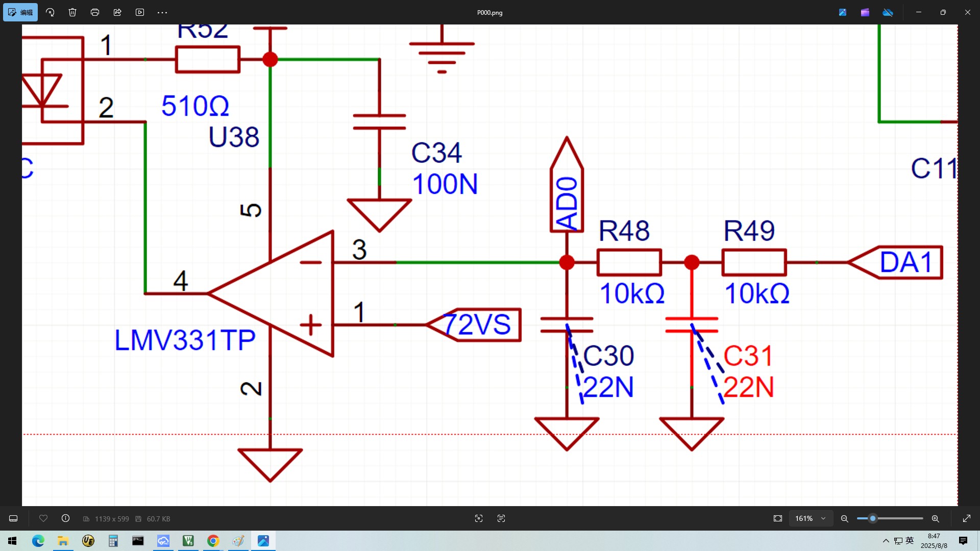Open the green µVision app in taskbar
This screenshot has width=980, height=551.
click(x=188, y=541)
